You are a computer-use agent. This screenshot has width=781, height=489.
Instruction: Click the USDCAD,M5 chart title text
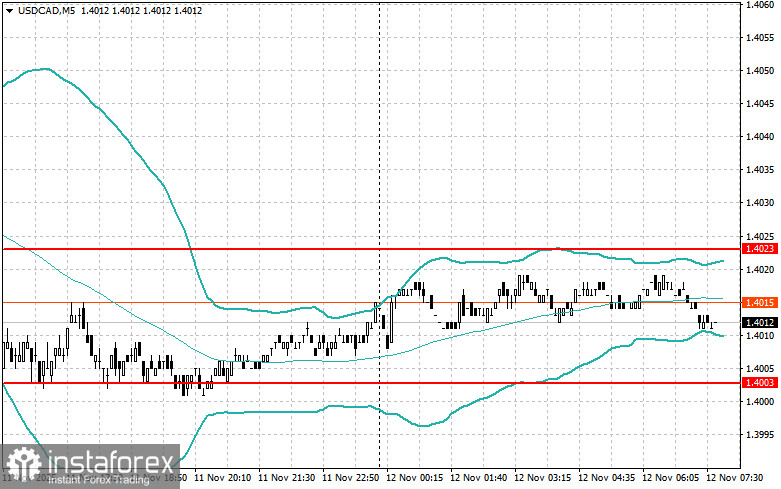(x=46, y=10)
